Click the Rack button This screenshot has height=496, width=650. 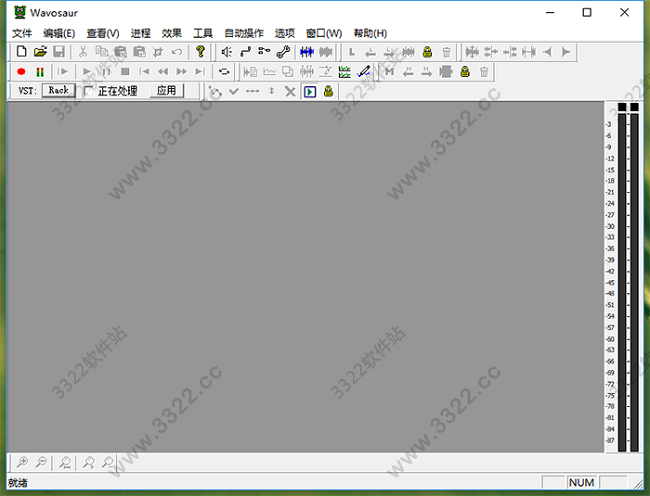58,90
